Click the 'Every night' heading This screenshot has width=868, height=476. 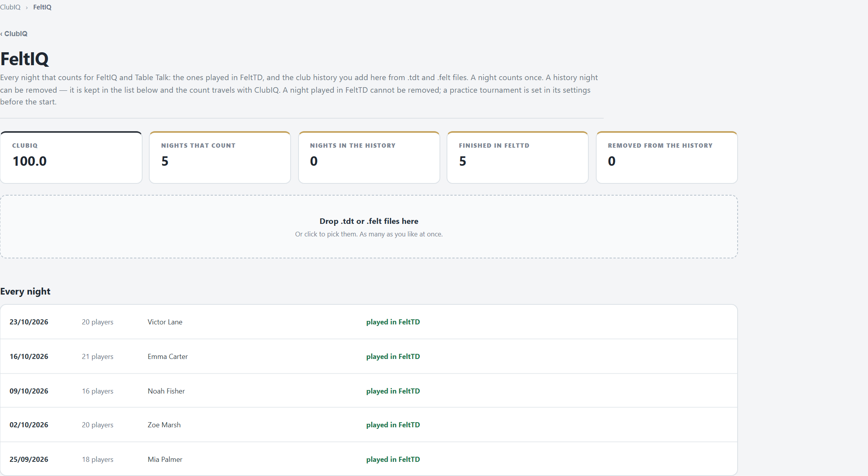(25, 291)
